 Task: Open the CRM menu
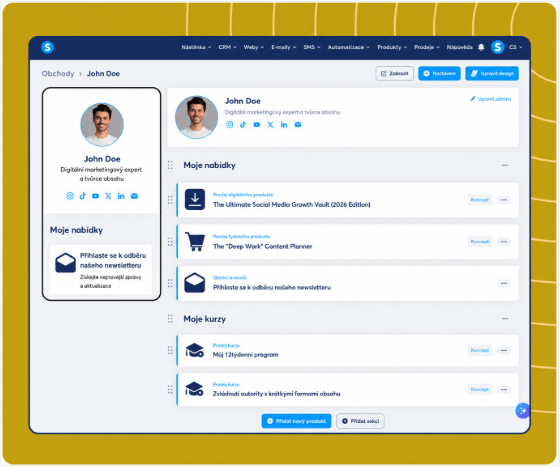[228, 47]
